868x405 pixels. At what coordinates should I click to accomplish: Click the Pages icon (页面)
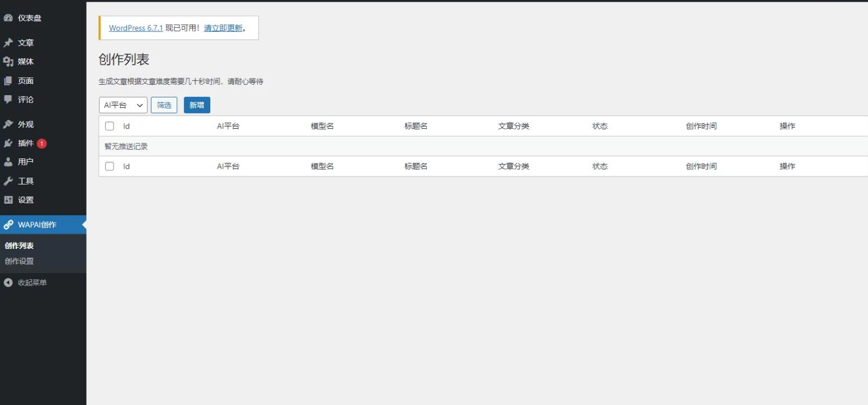pyautogui.click(x=8, y=81)
